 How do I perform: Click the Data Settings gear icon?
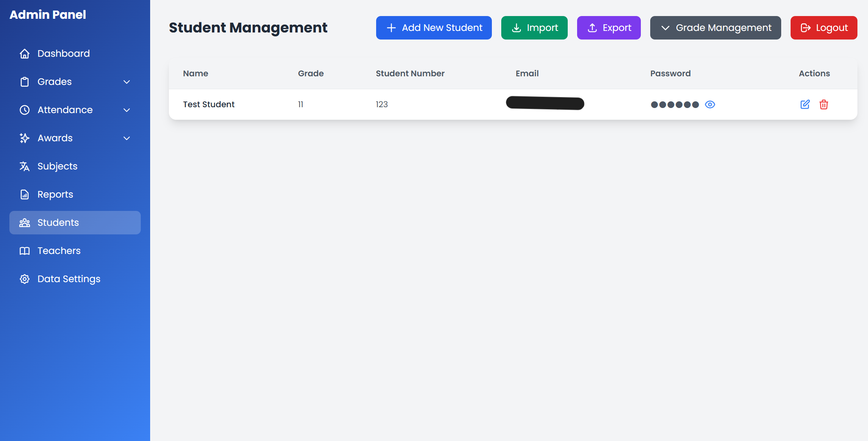click(x=25, y=279)
